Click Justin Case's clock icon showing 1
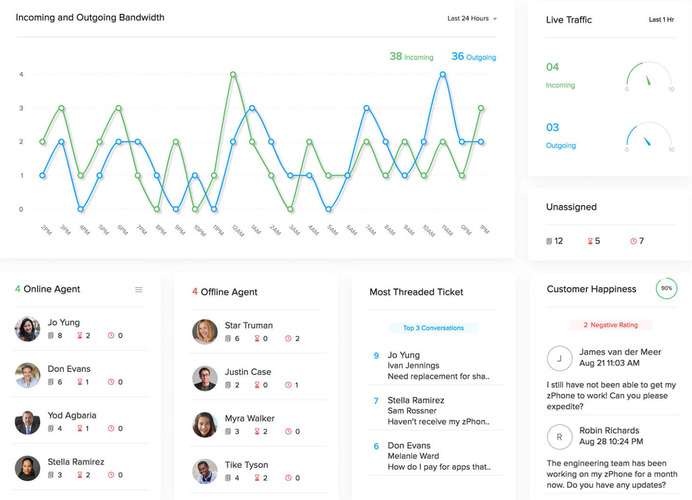 click(288, 385)
